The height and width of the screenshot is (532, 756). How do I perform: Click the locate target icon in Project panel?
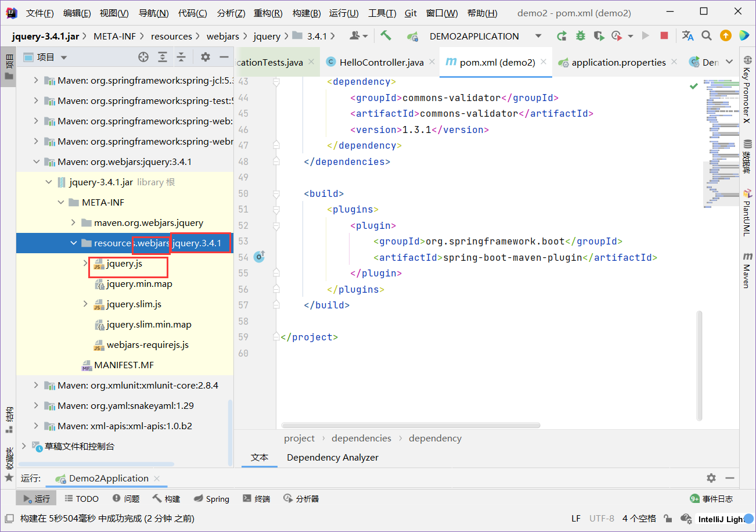pyautogui.click(x=143, y=57)
